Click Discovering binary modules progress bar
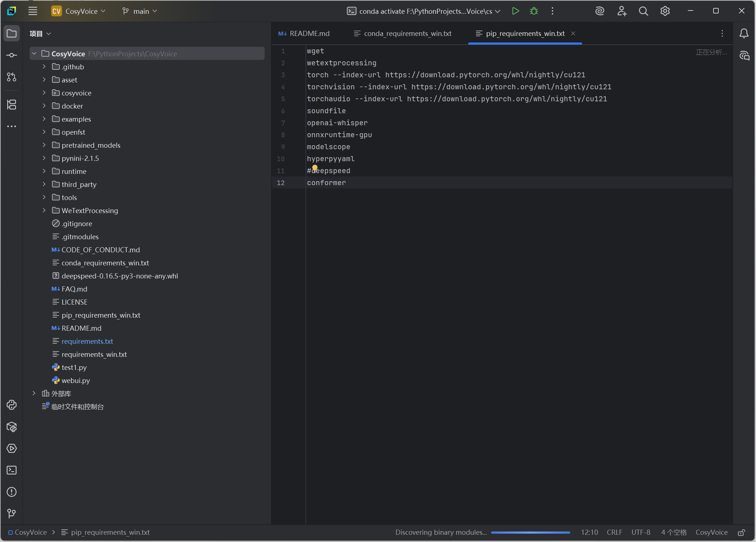The width and height of the screenshot is (756, 542). (530, 533)
